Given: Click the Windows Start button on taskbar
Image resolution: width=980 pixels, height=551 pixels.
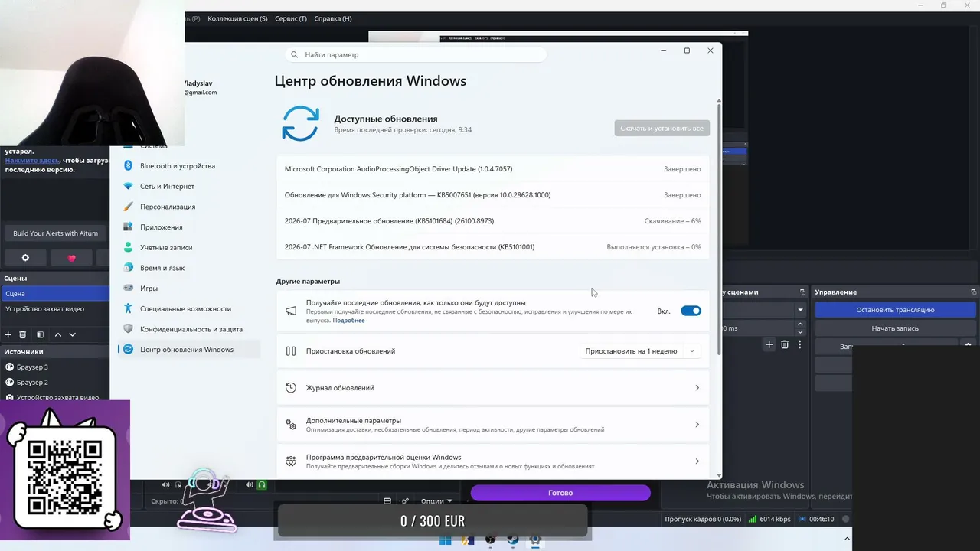Looking at the screenshot, I should click(445, 540).
